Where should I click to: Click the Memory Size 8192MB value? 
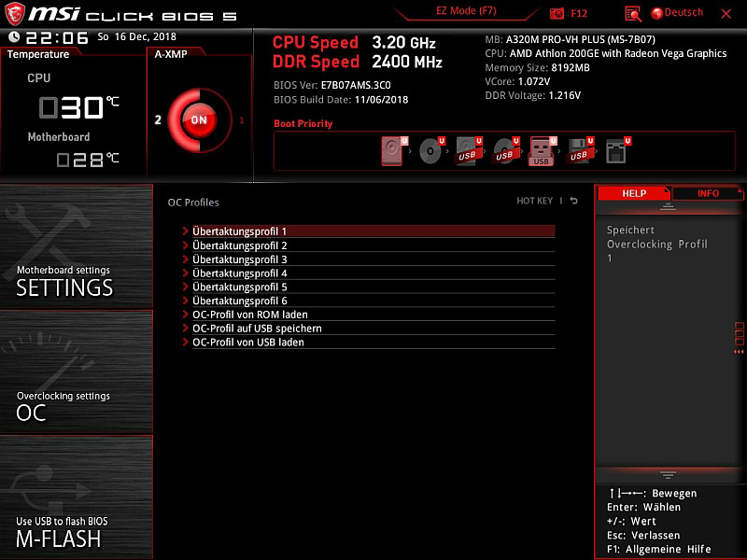pyautogui.click(x=571, y=67)
